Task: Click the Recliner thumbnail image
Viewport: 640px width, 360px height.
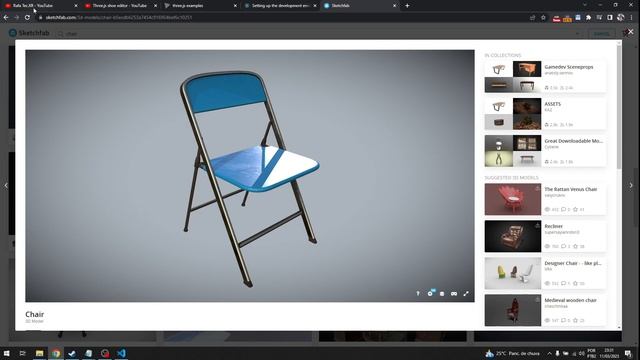Action: [513, 236]
